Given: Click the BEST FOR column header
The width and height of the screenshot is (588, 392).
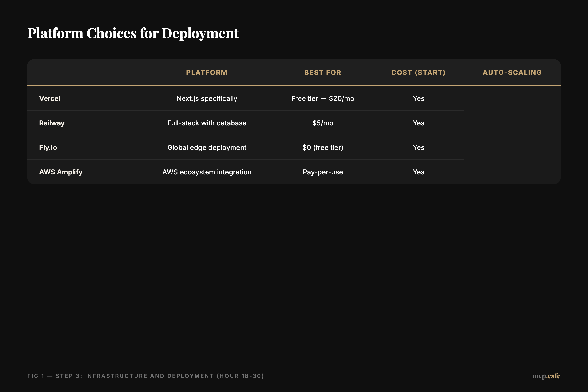Looking at the screenshot, I should click(322, 73).
